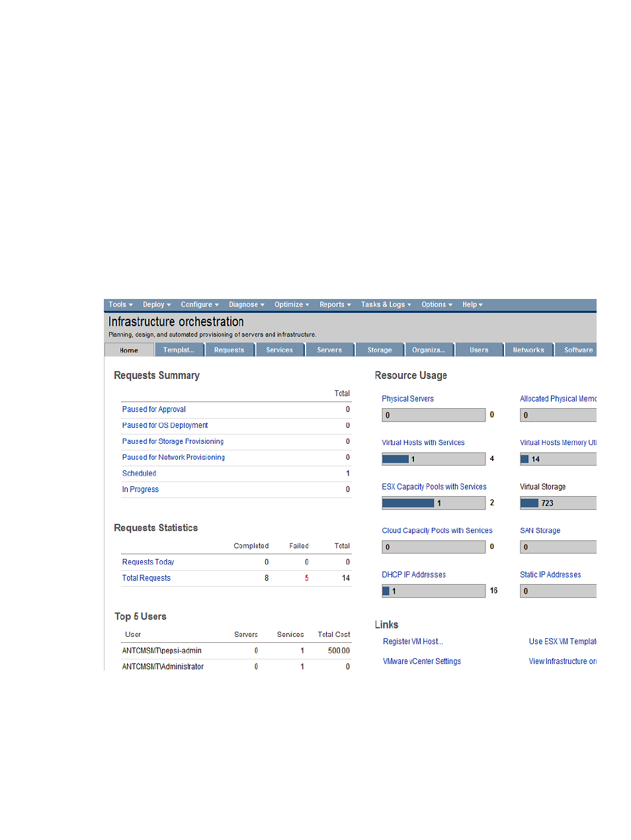Select the Services tab
The height and width of the screenshot is (840, 631).
(x=280, y=350)
